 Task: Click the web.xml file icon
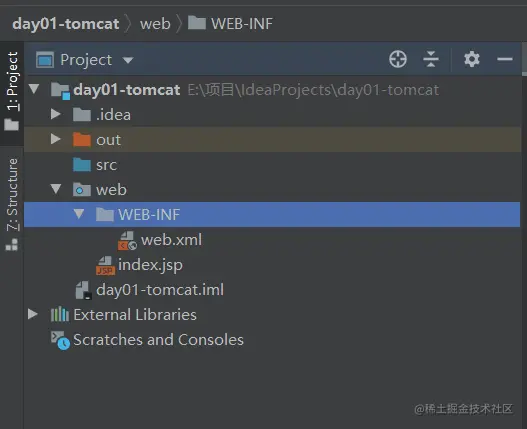click(x=127, y=240)
